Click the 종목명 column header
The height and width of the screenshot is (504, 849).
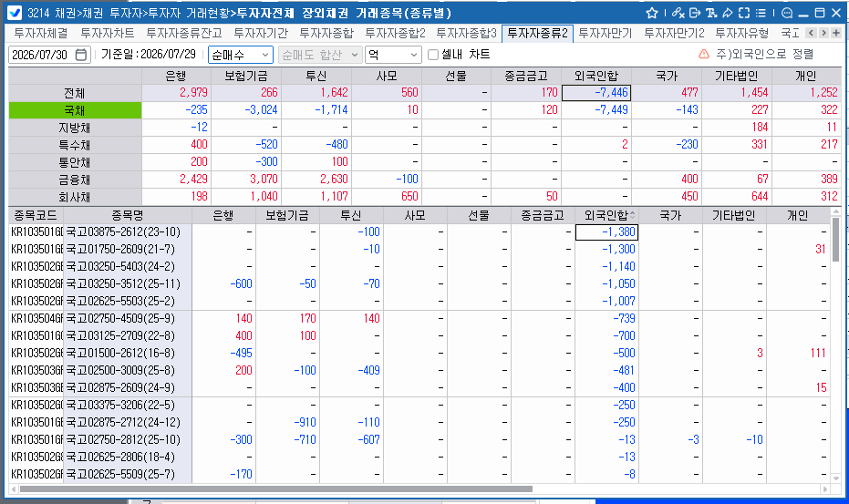pyautogui.click(x=128, y=215)
